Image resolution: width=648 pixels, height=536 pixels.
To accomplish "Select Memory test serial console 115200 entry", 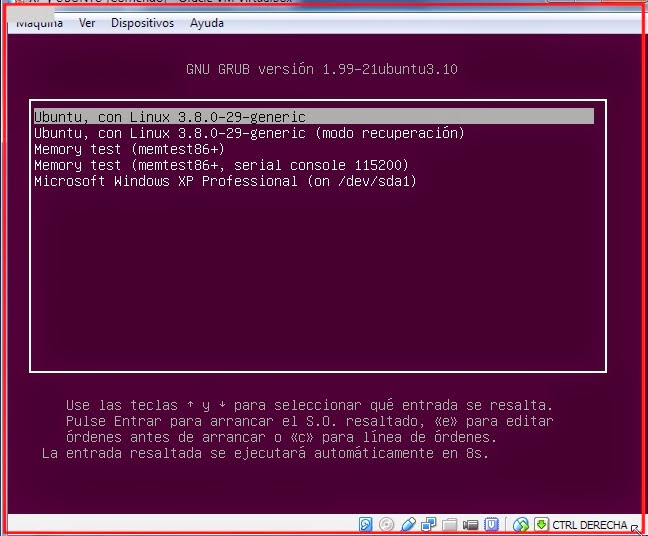I will coord(221,165).
